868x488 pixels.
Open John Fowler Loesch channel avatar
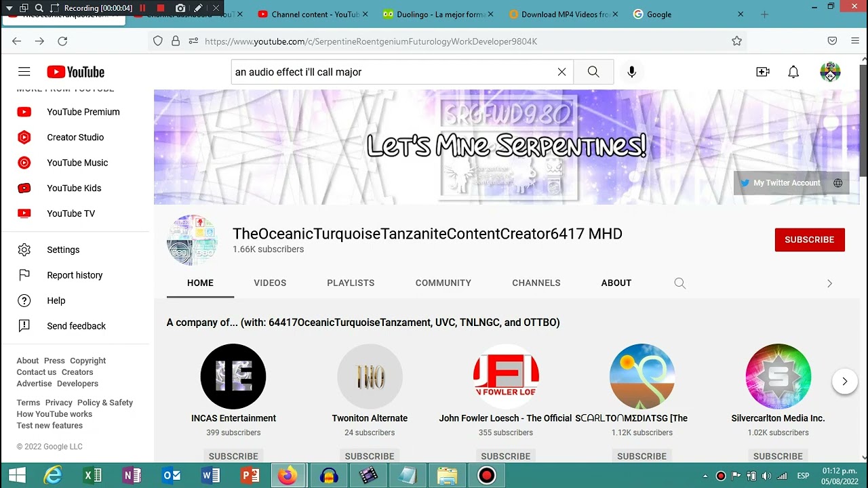[506, 376]
